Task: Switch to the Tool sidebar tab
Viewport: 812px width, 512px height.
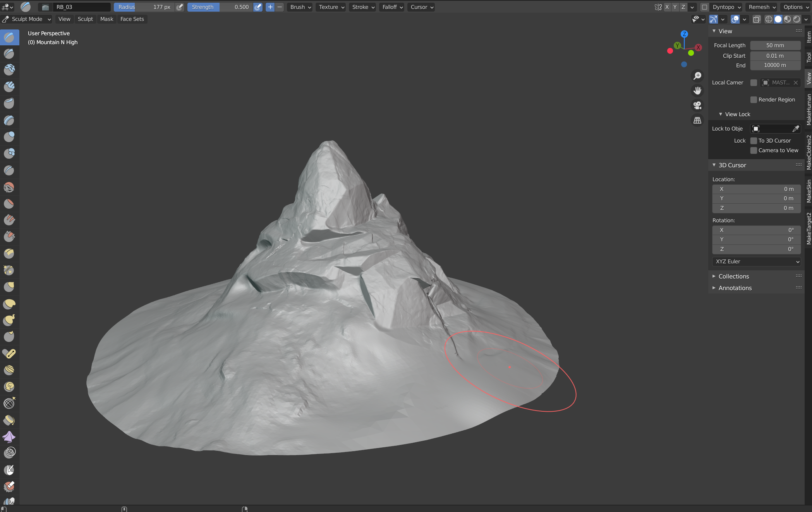Action: 809,58
